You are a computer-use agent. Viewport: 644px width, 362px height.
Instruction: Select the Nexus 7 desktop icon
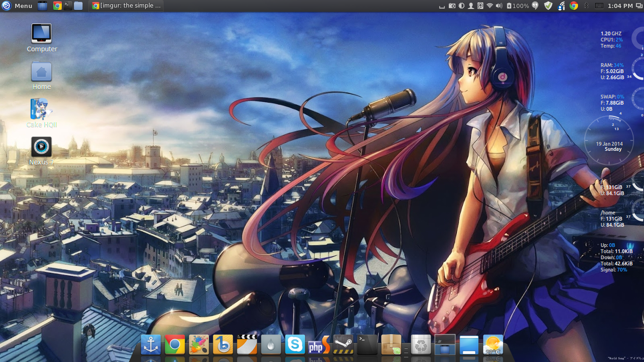(x=41, y=151)
